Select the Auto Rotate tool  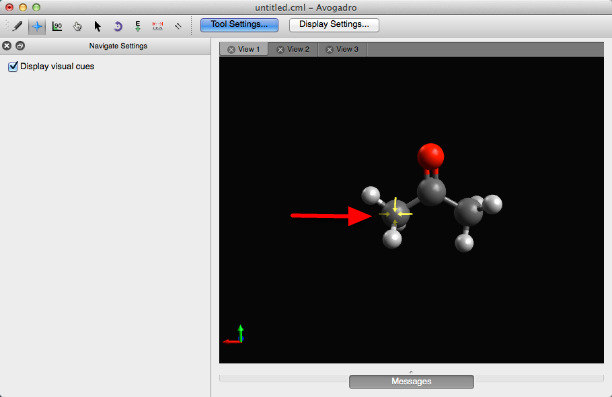[x=118, y=26]
